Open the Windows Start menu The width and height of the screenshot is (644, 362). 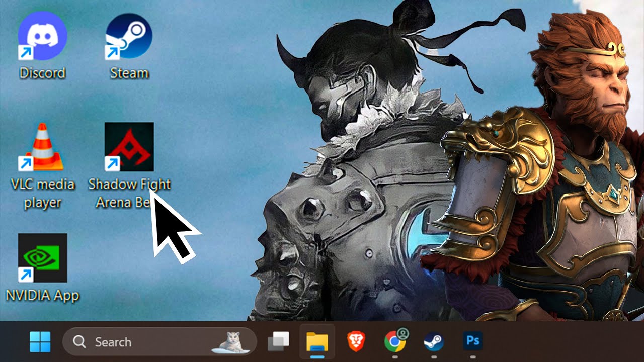40,342
